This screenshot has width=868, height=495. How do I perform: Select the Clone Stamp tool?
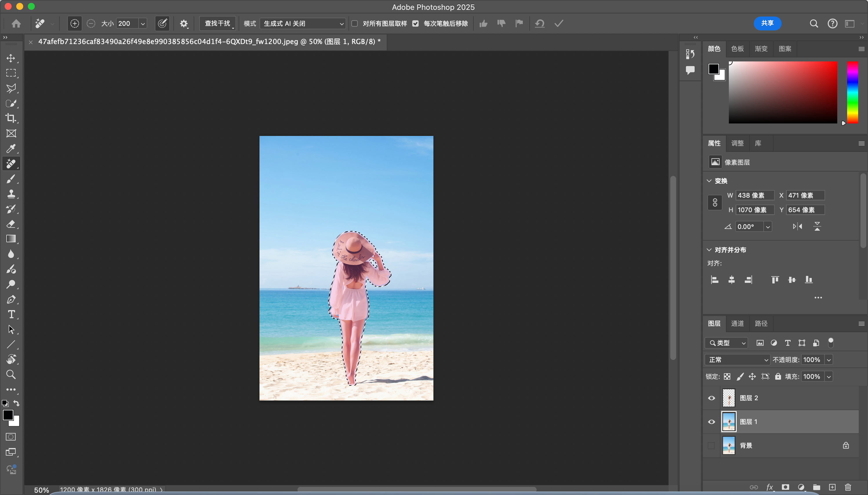(x=11, y=194)
